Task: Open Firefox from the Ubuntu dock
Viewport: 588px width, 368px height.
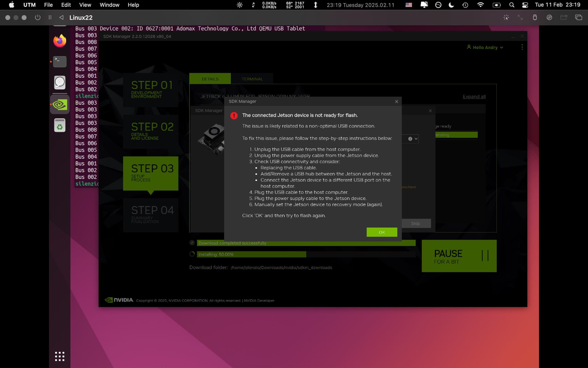Action: click(x=60, y=41)
